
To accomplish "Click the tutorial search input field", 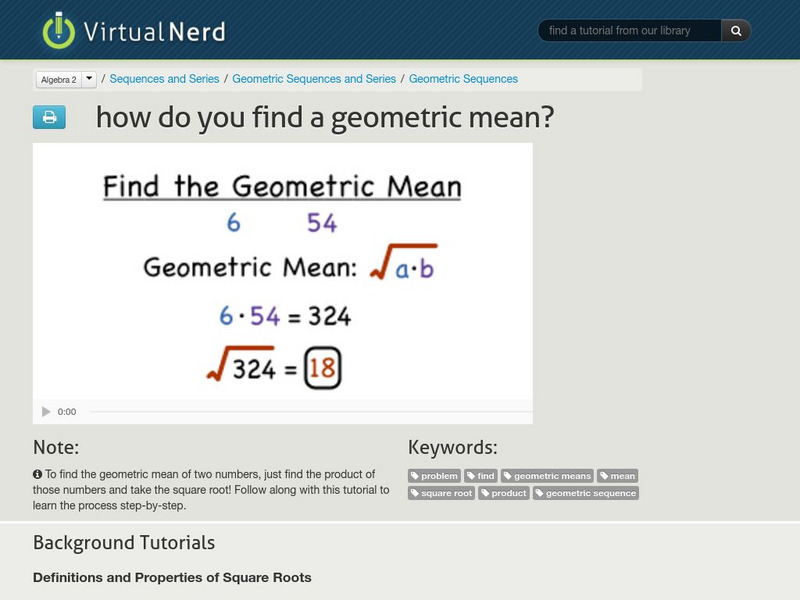I will [x=630, y=30].
